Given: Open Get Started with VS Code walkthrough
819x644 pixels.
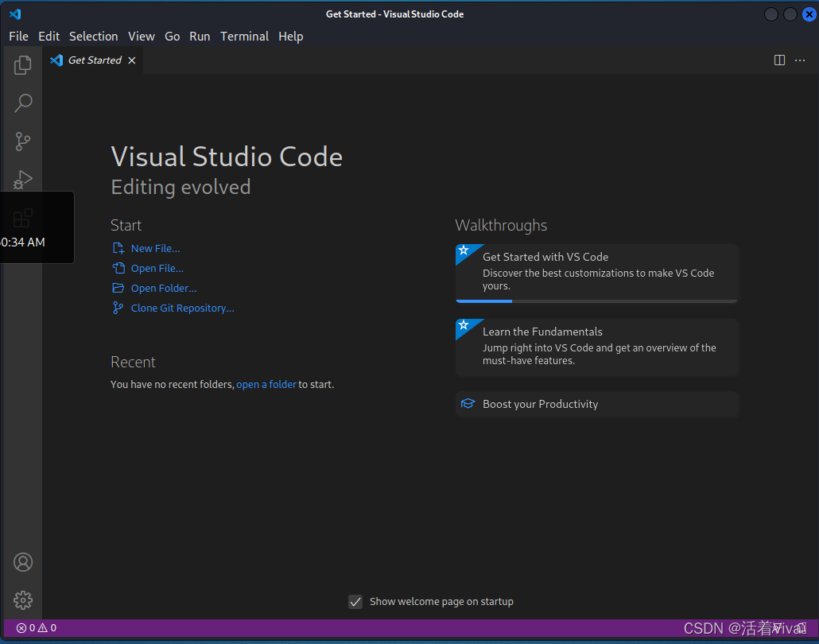Looking at the screenshot, I should 596,274.
